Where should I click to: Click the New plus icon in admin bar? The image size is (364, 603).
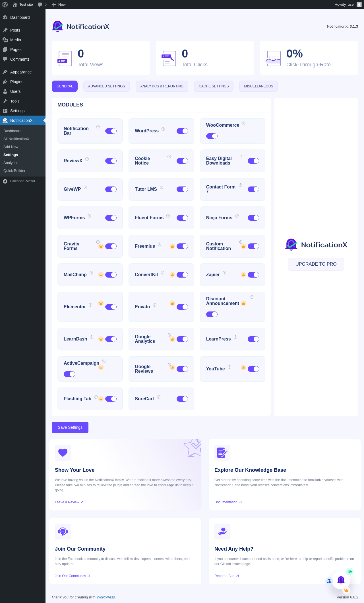[x=54, y=5]
